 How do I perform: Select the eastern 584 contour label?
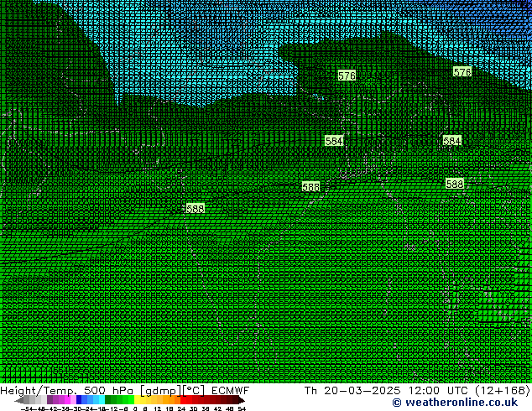pos(452,141)
